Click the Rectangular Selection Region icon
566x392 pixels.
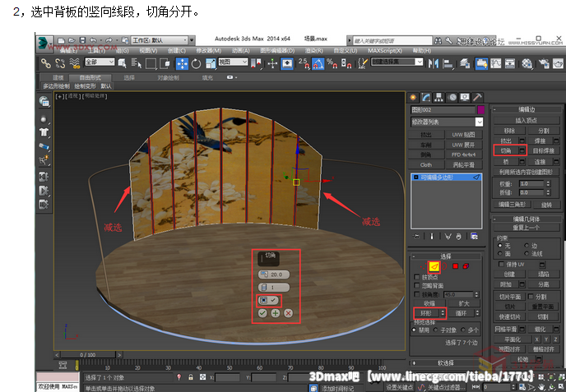(151, 64)
